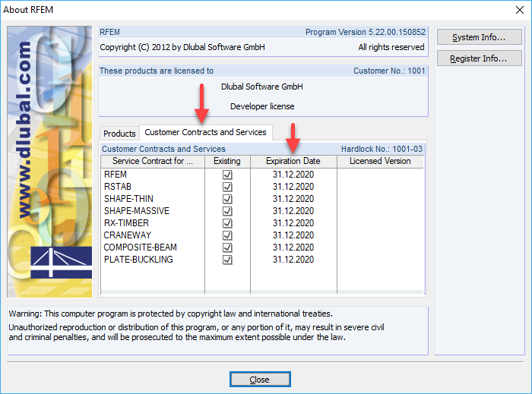Select the PLATE-BUCKLING contract row
This screenshot has height=394, width=532.
click(x=262, y=260)
